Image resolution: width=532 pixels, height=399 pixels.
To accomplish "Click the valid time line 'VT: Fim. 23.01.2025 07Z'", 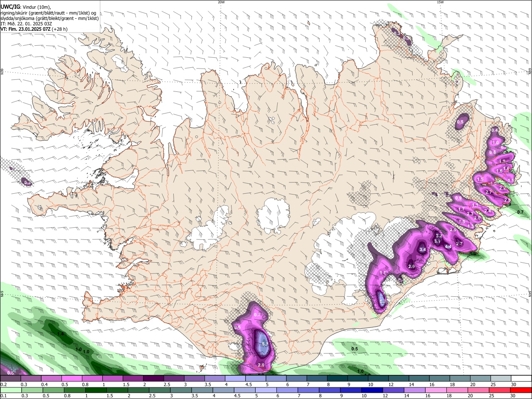I will [26, 29].
